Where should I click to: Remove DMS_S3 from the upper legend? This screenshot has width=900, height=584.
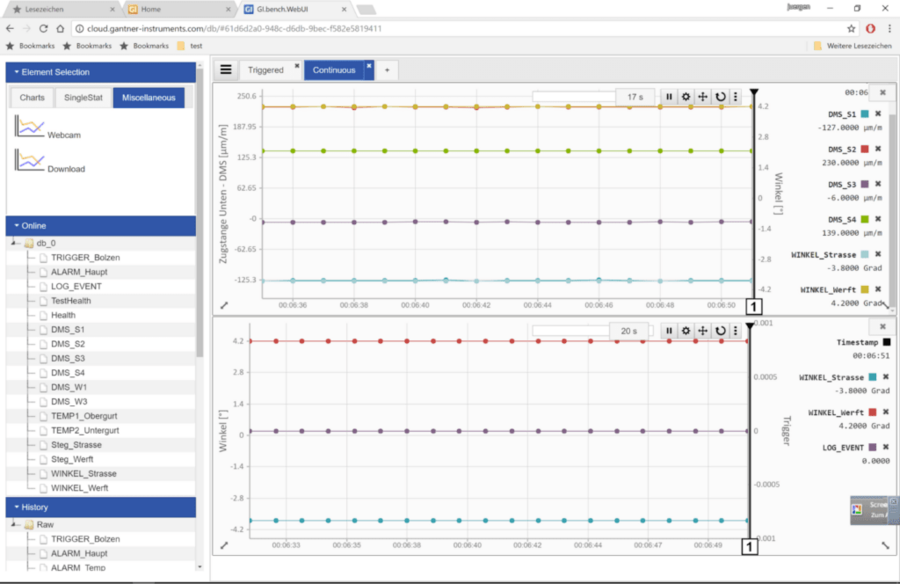click(878, 184)
